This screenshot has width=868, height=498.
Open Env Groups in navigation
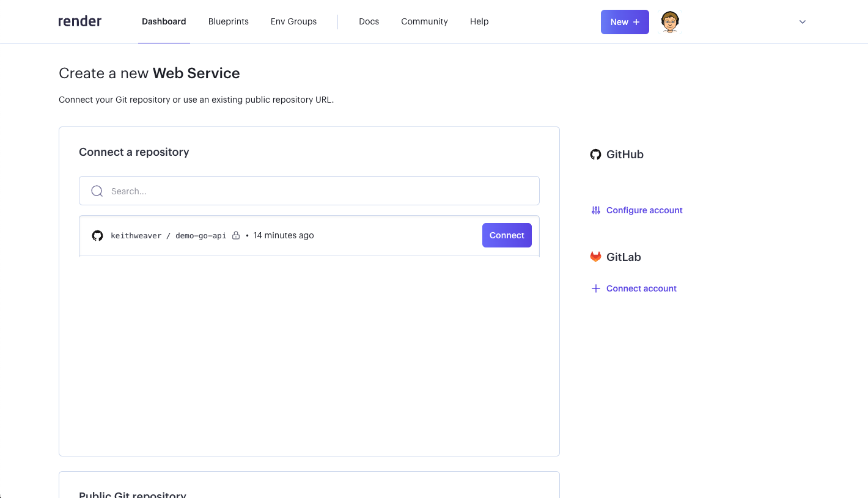[293, 21]
